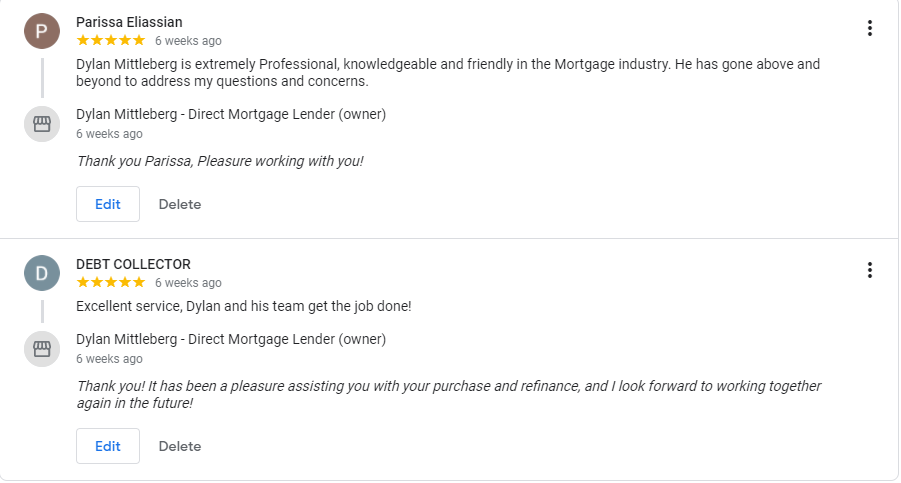Open the DEBT COLLECTOR reviewer name link
Viewport: 901px width, 483px height.
(x=133, y=264)
